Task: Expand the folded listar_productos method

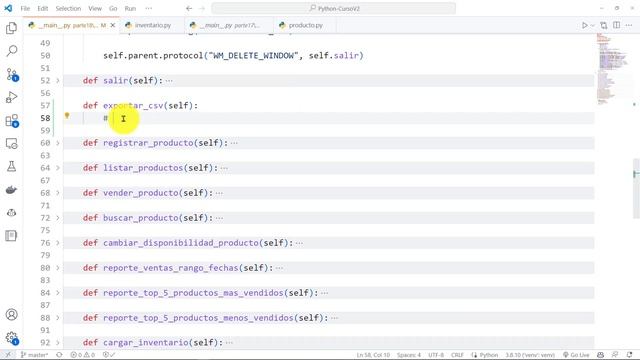Action: point(58,168)
